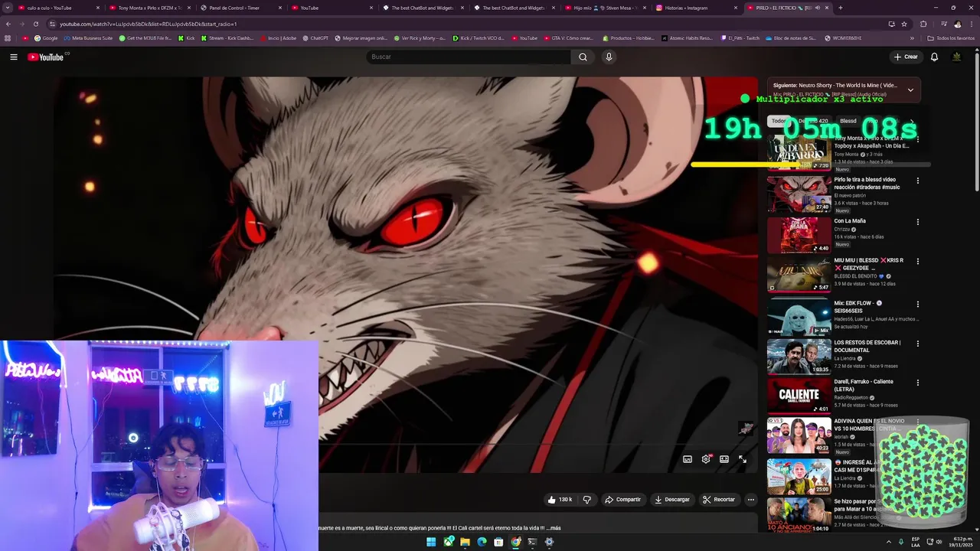Click the Descargar download button
980x551 pixels.
click(x=671, y=500)
